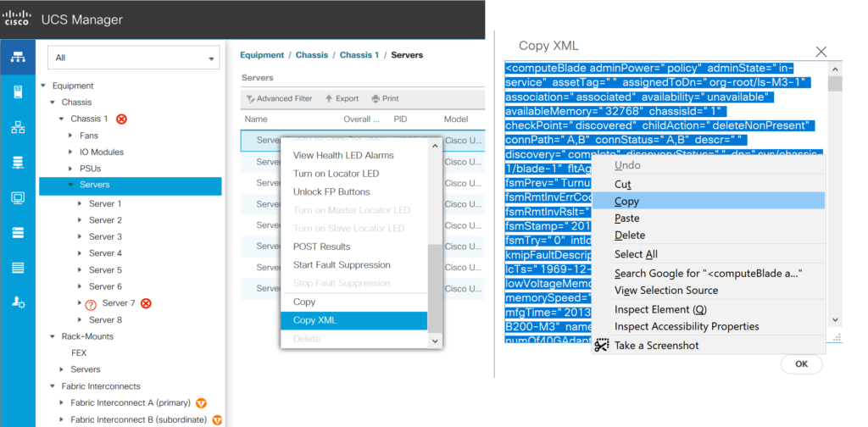
Task: Click the Copy XML scrollbar down arrow
Action: (835, 320)
